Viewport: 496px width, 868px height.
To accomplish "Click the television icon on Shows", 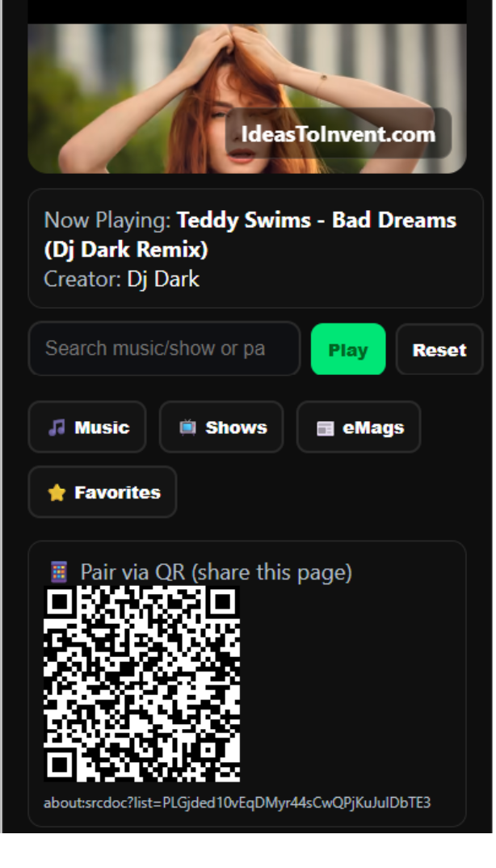I will pos(187,428).
